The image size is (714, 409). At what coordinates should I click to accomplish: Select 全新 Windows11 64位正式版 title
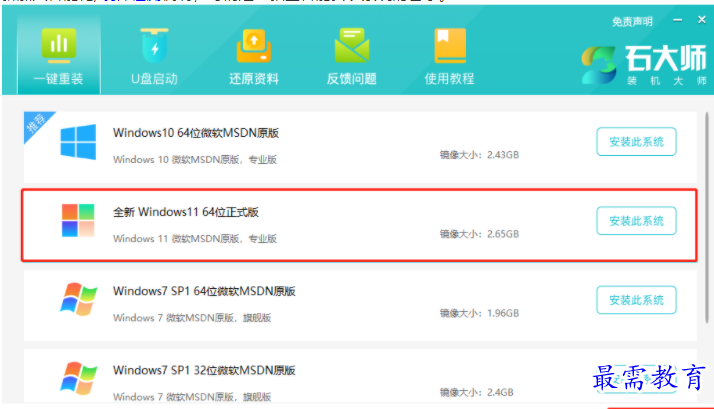click(x=186, y=212)
